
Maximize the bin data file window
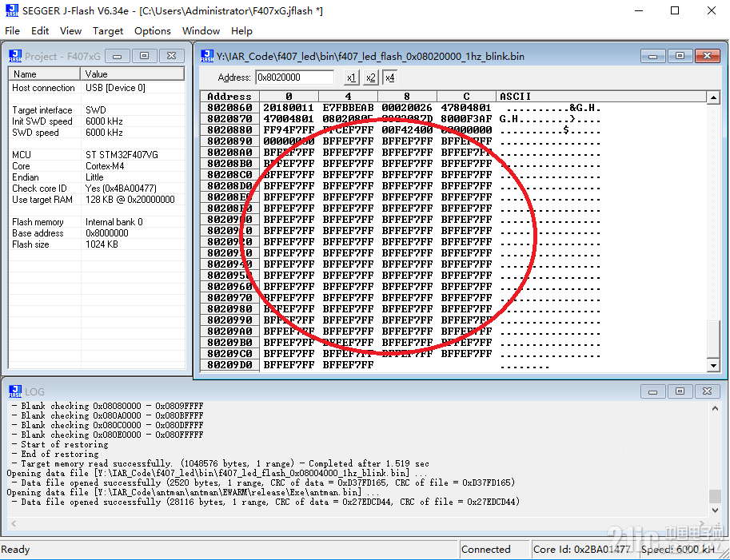pyautogui.click(x=680, y=56)
